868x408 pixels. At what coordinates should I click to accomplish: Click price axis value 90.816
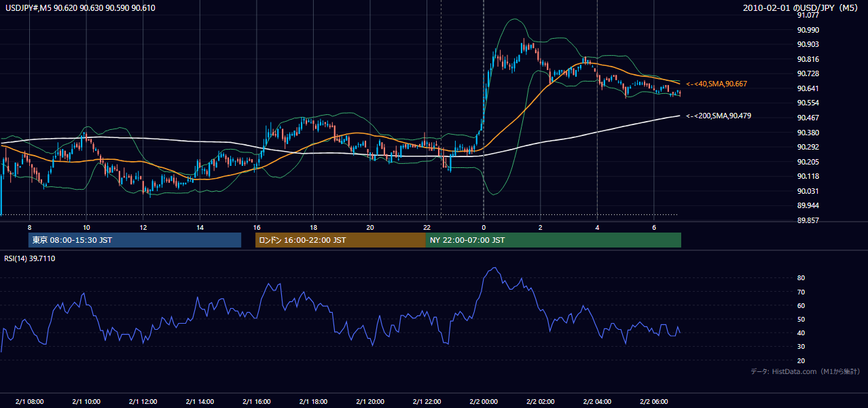808,59
